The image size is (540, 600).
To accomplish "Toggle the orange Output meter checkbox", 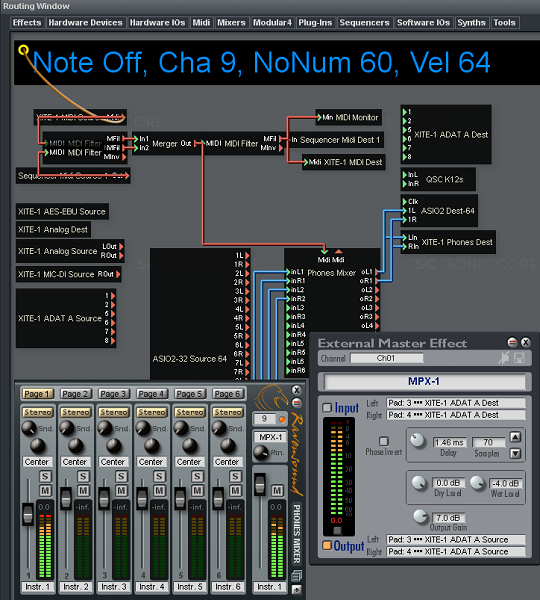I will (x=327, y=545).
